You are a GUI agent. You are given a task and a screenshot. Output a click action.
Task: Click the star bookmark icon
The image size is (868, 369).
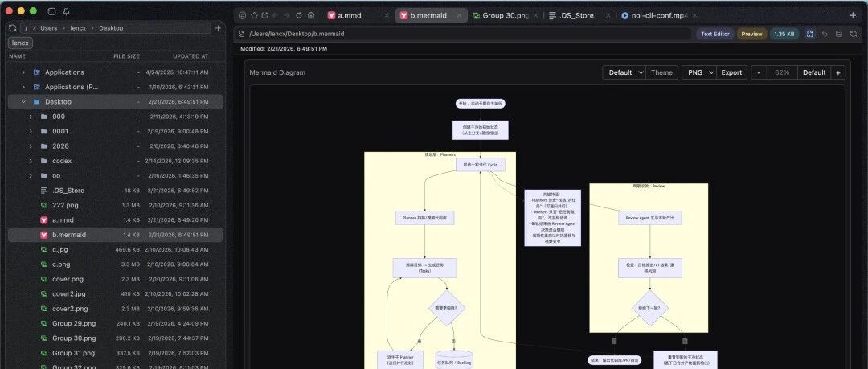coord(254,15)
